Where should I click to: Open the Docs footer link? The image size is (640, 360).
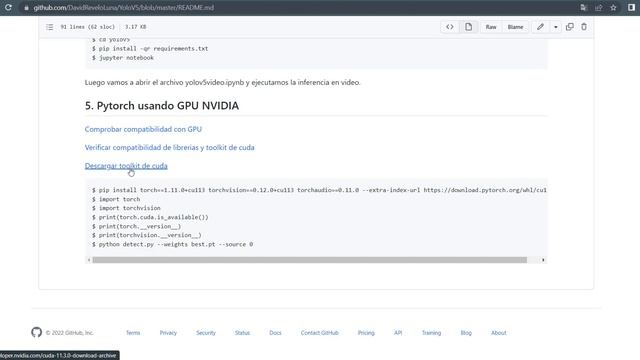[x=275, y=333]
